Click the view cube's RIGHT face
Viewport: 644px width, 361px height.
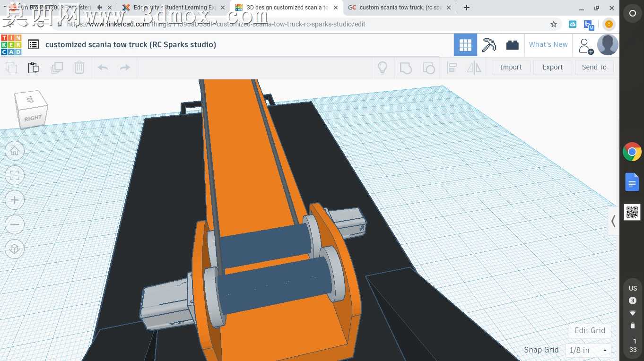[34, 118]
